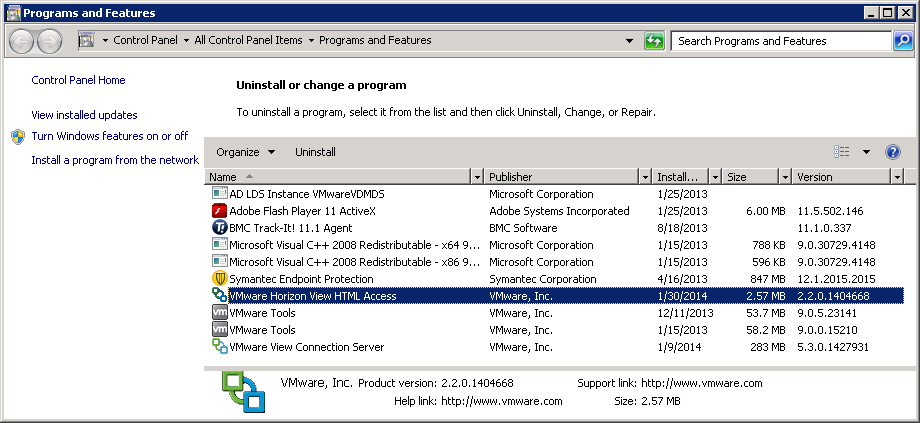The height and width of the screenshot is (423, 920).
Task: Open View installed updates link
Action: (x=84, y=115)
